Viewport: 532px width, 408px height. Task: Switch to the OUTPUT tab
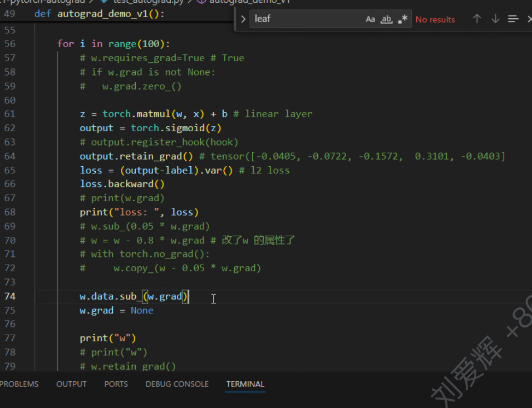tap(71, 384)
